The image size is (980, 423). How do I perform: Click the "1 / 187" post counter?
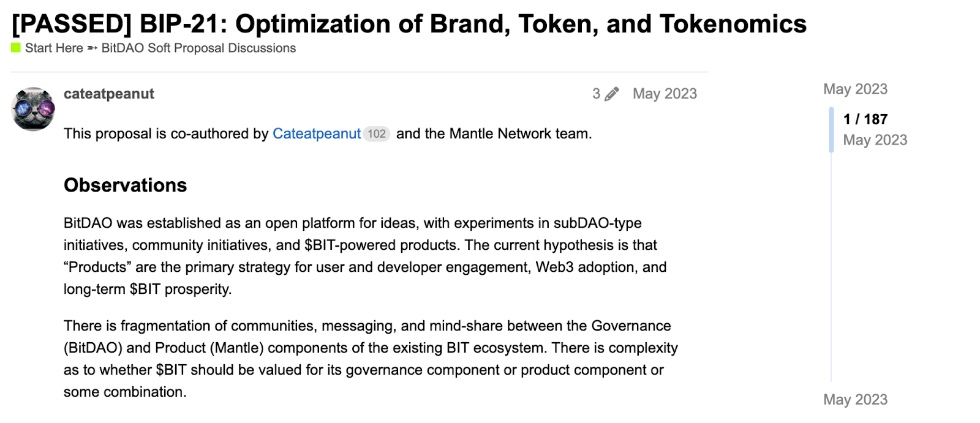[865, 119]
